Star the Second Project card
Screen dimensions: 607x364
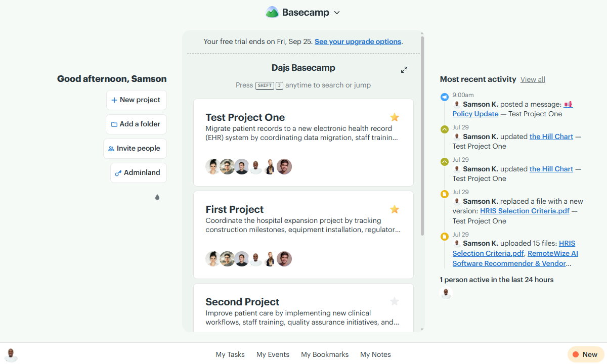tap(395, 301)
